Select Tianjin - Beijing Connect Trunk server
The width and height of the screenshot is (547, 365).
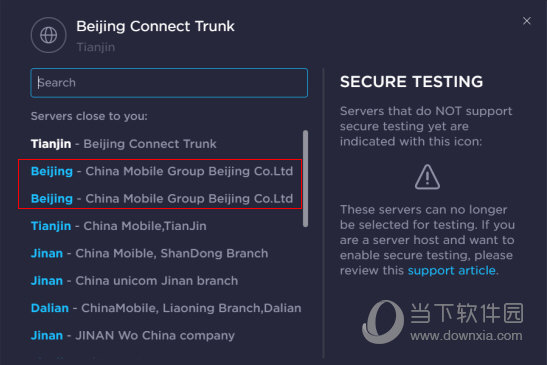click(x=123, y=144)
